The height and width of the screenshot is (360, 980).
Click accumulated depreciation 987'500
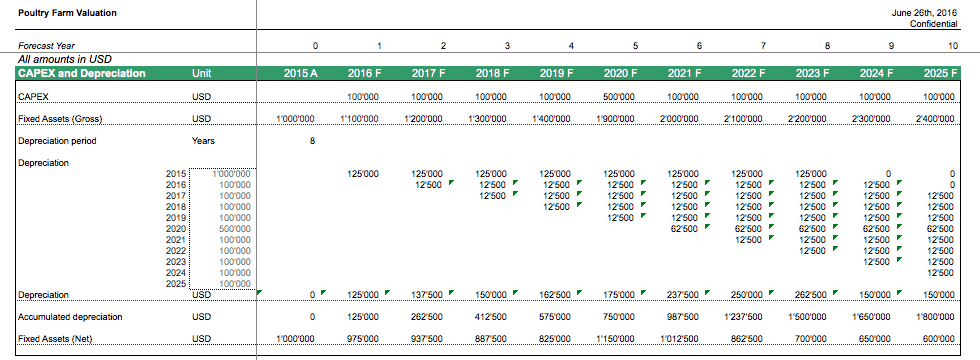pos(683,317)
